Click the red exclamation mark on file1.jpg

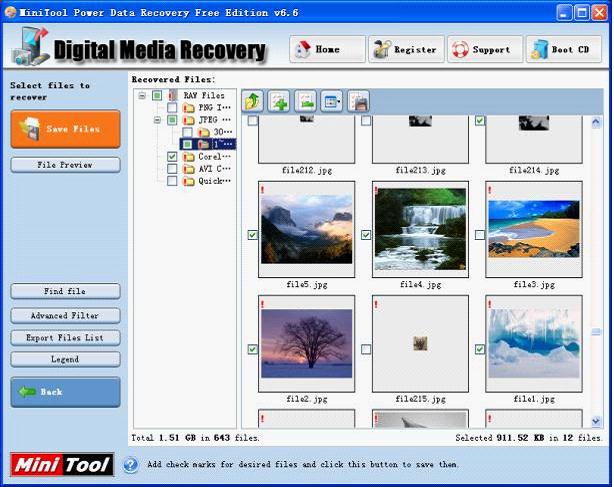tap(489, 304)
